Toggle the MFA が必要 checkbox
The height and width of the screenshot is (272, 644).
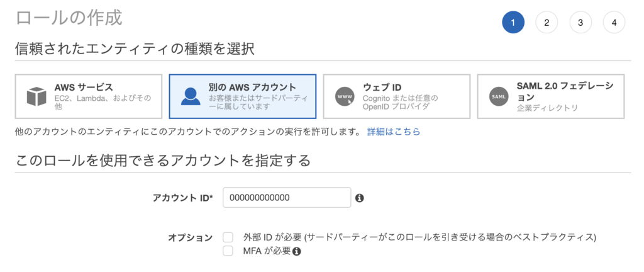228,251
